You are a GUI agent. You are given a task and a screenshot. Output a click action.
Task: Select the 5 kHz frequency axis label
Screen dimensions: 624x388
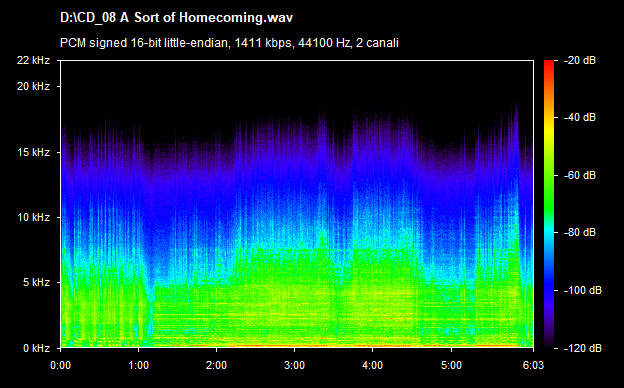click(36, 283)
